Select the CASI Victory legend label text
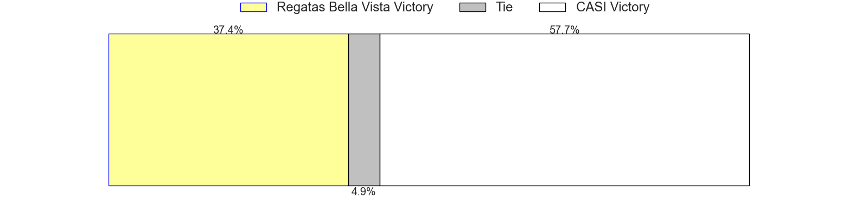 pyautogui.click(x=612, y=7)
